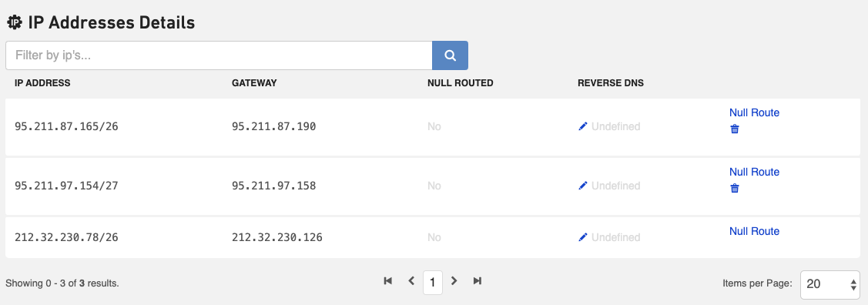Select the page number 1 box
The image size is (868, 305).
click(432, 283)
